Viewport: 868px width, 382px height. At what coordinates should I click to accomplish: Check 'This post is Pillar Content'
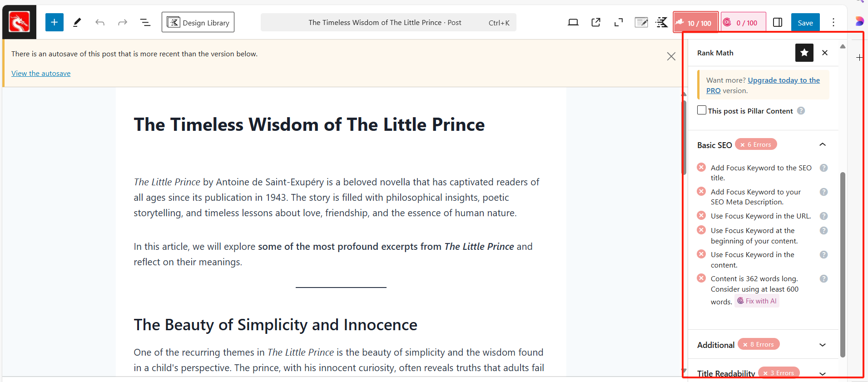pos(702,110)
